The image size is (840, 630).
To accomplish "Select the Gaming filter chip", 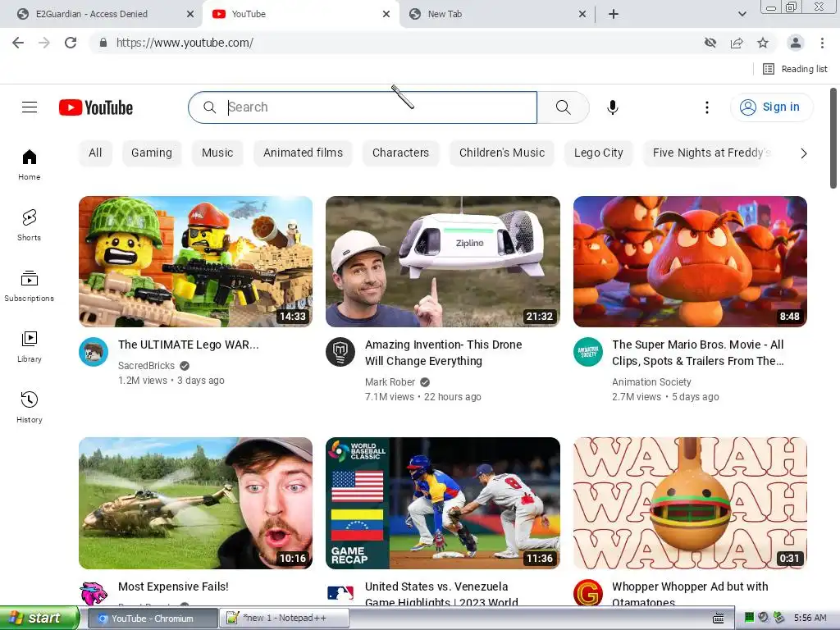I will pyautogui.click(x=152, y=153).
